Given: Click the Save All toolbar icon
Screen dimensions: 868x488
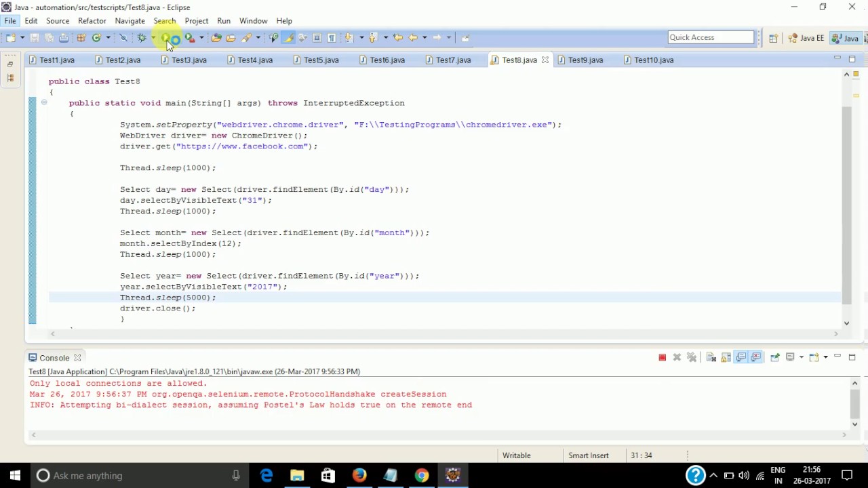Looking at the screenshot, I should click(49, 38).
